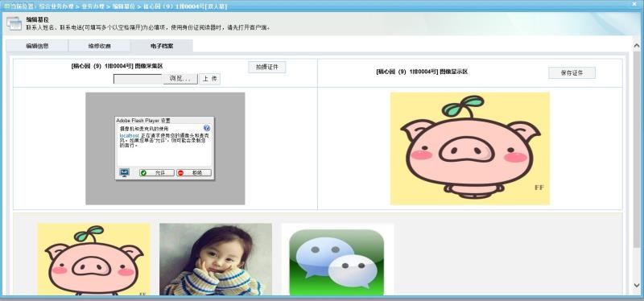Viewport: 644px width, 301px height.
Task: Click the file path input field
Action: [x=138, y=79]
